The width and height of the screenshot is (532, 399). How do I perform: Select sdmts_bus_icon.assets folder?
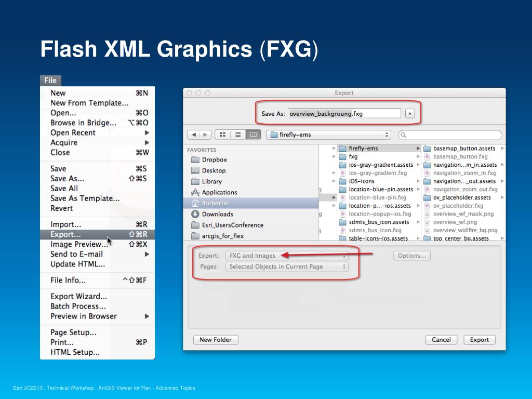379,222
